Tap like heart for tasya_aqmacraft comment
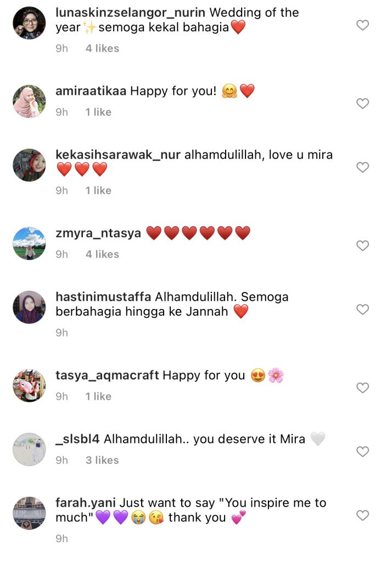Viewport: 392px width, 562px height. click(x=362, y=388)
